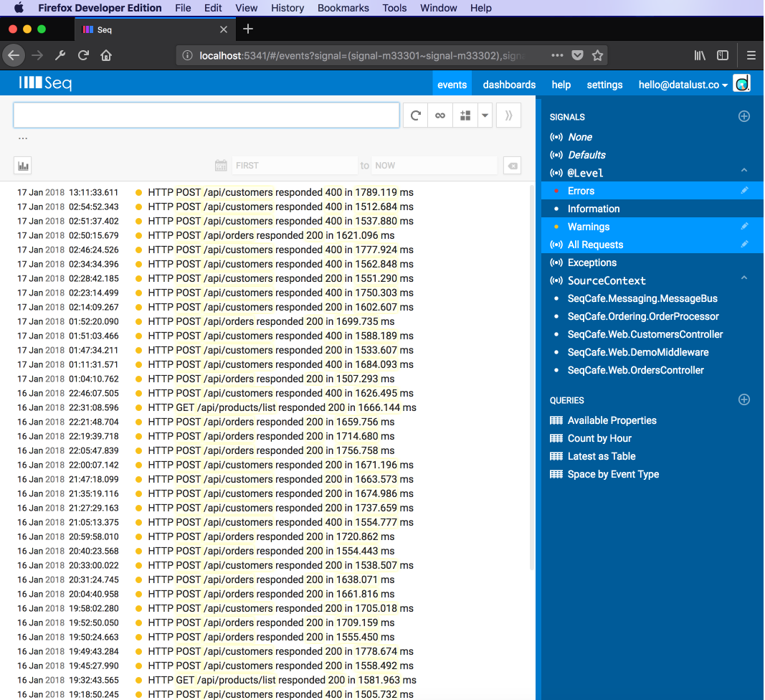Select the Warnings signal
The height and width of the screenshot is (700, 765).
[x=588, y=226]
